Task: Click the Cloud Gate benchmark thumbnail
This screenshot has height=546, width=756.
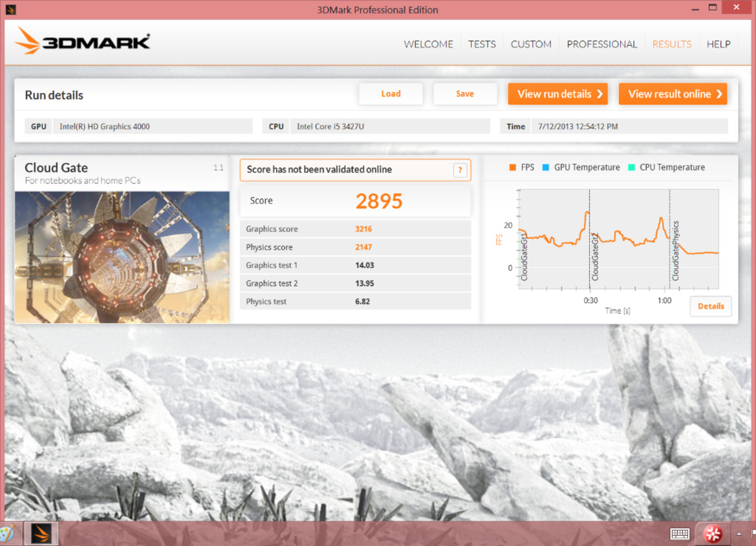Action: click(122, 257)
